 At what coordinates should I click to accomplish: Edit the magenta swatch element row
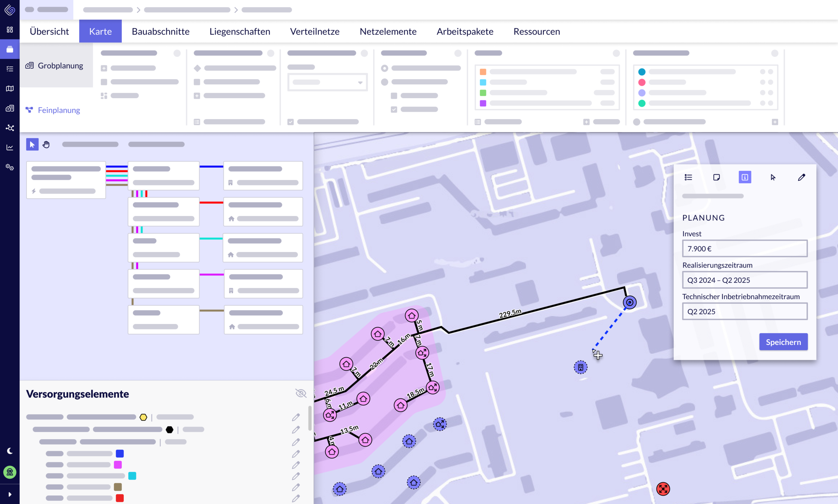click(296, 465)
